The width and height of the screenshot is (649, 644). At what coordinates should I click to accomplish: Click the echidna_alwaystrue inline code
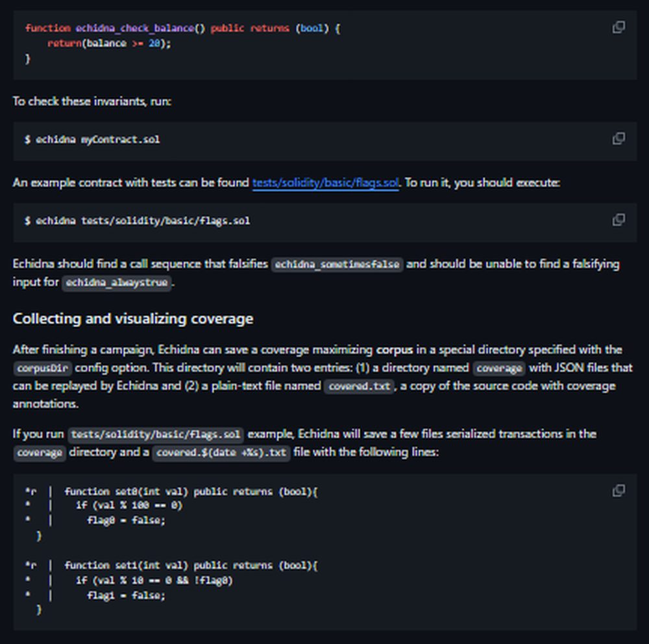[116, 283]
